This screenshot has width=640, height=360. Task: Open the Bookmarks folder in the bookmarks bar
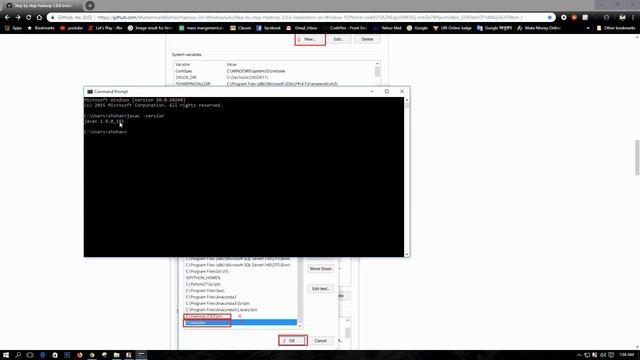pyautogui.click(x=41, y=28)
